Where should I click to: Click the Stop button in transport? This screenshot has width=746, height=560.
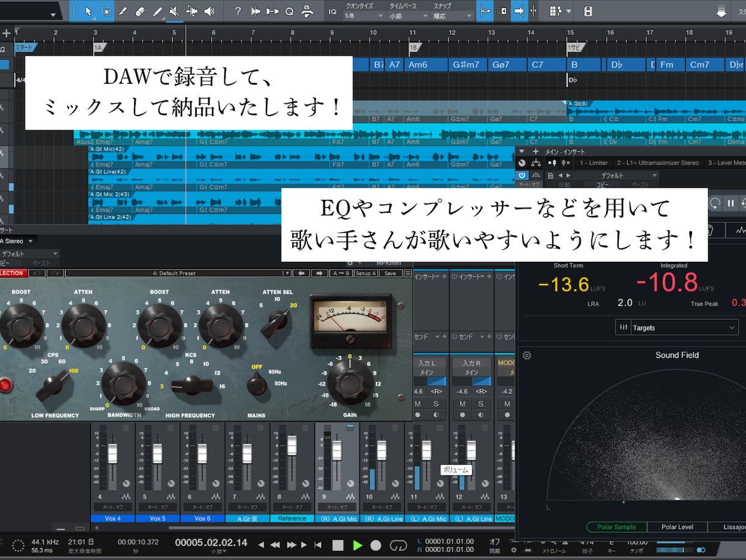click(x=338, y=545)
